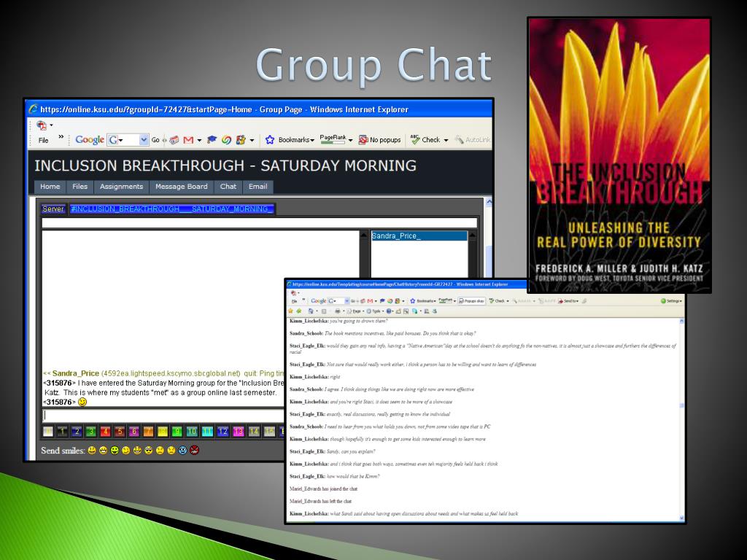Click the Go button in Group Page toolbar
This screenshot has height=560, width=747.
tap(155, 140)
